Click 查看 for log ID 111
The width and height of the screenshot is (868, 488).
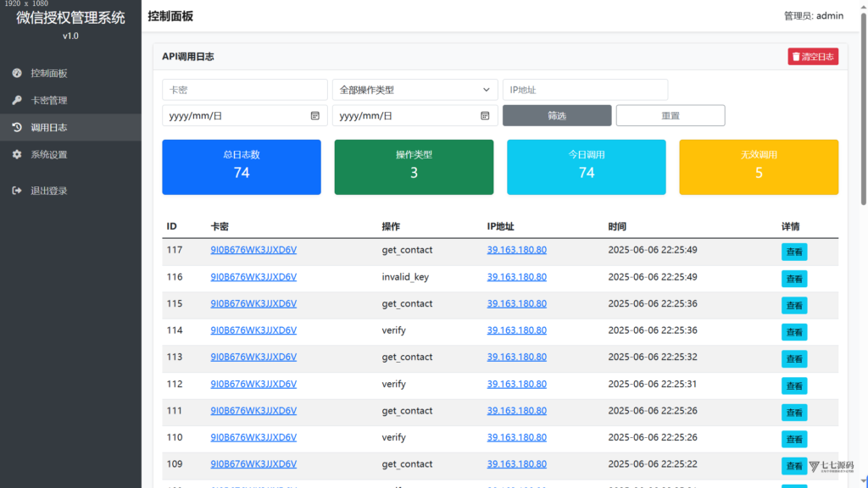(x=793, y=413)
